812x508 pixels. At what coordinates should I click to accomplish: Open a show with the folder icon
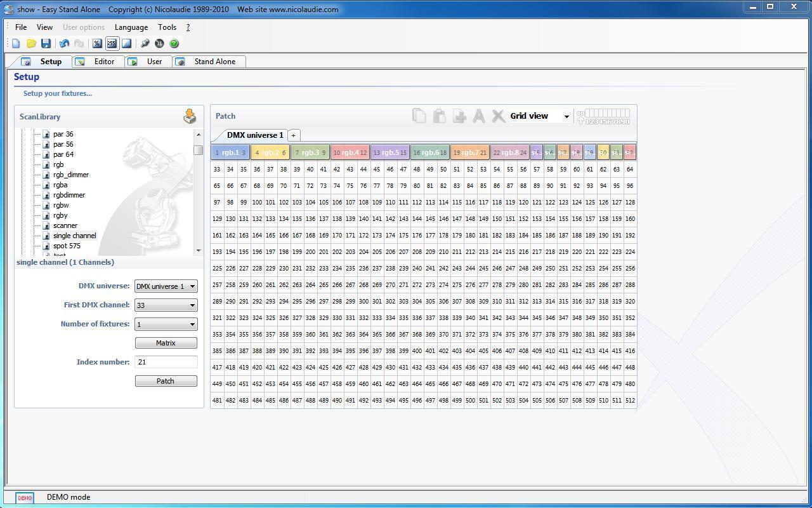point(31,44)
